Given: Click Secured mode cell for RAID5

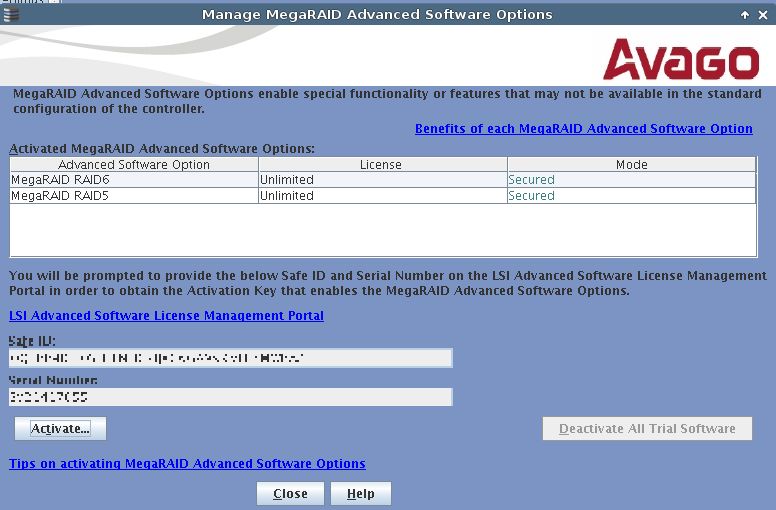Looking at the screenshot, I should (x=631, y=195).
